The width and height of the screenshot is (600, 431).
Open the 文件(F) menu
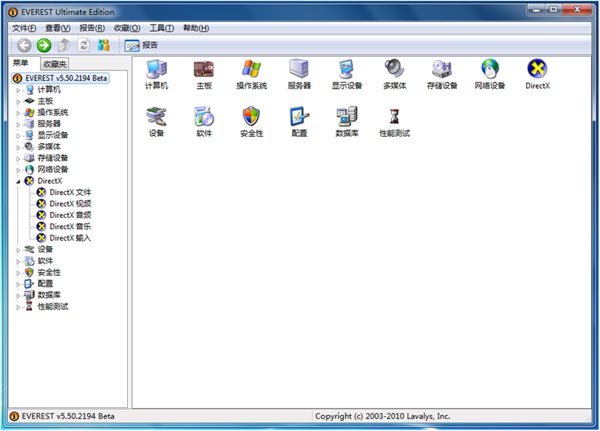[24, 28]
